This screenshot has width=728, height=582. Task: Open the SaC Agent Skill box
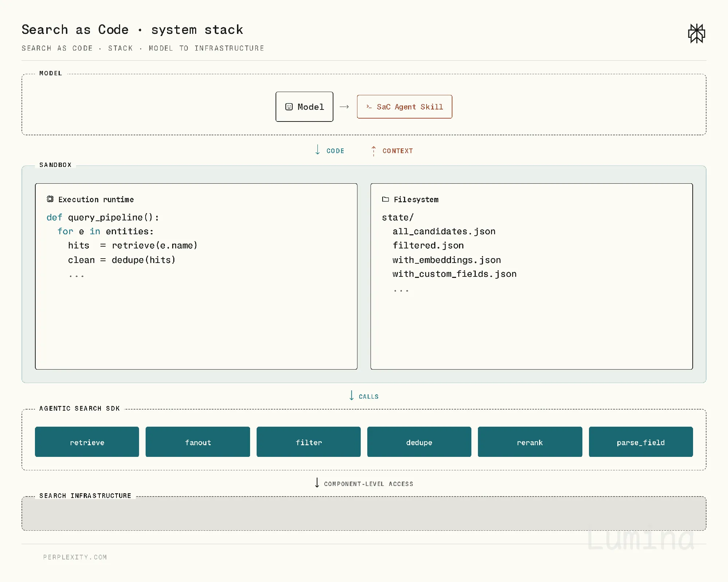[x=404, y=107]
